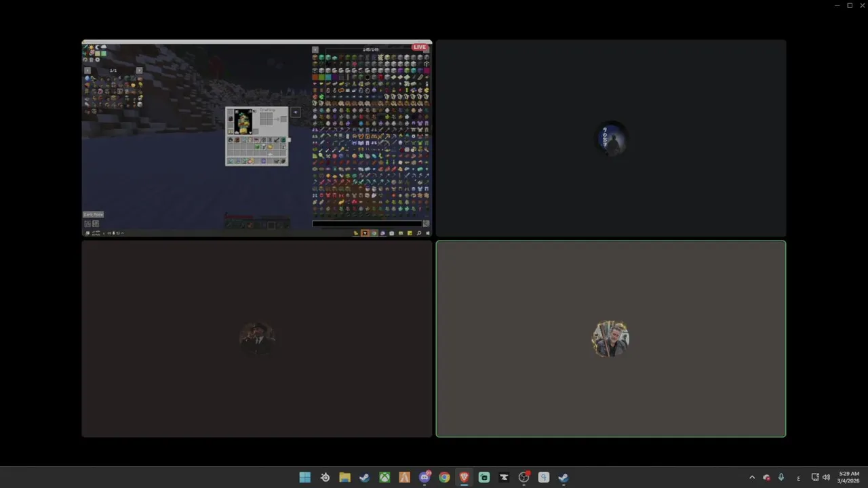
Task: Select the participant avatar wearing a hat
Action: [x=257, y=338]
